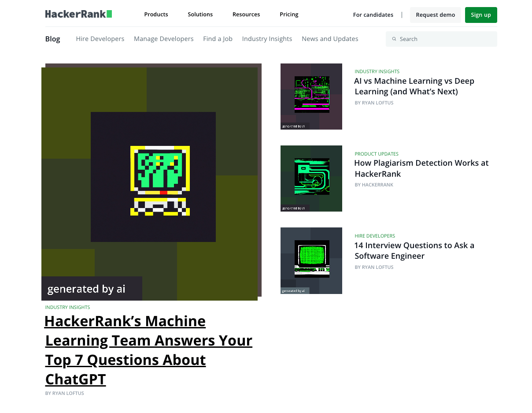Open the For candidates link
This screenshot has height=413, width=532.
click(x=373, y=15)
